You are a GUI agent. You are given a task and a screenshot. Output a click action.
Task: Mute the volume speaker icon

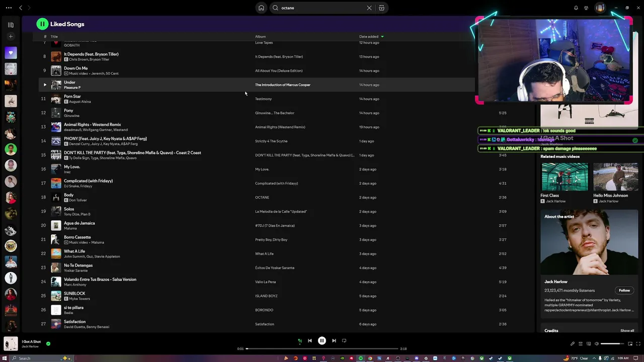click(597, 344)
